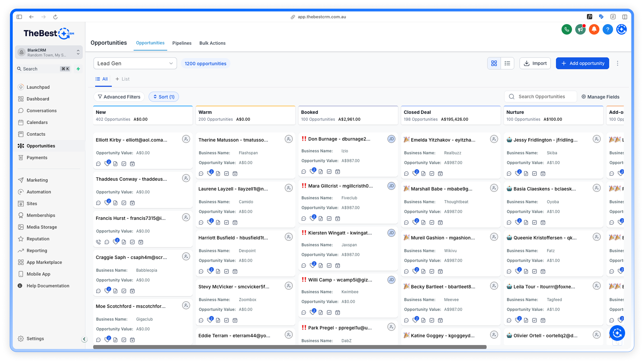Screen dimensions: 644x363
Task: Click assign-user icon on Therine Matusson card
Action: (x=288, y=139)
